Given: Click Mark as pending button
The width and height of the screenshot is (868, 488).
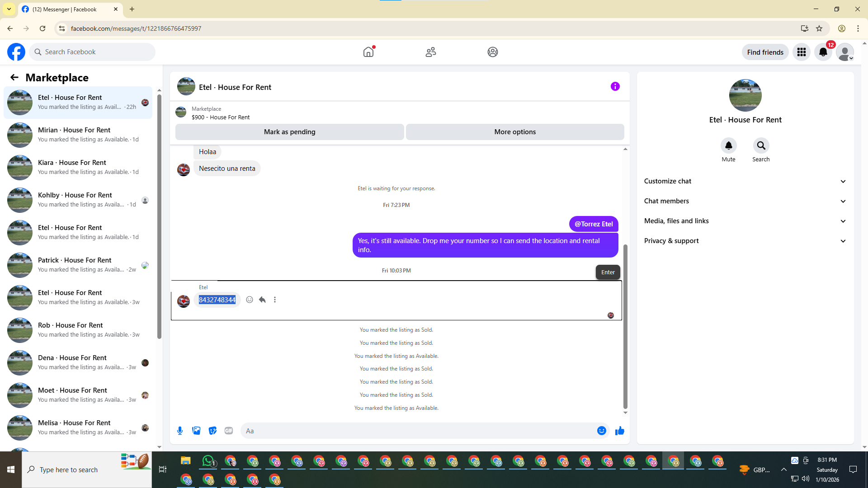Looking at the screenshot, I should tap(289, 132).
